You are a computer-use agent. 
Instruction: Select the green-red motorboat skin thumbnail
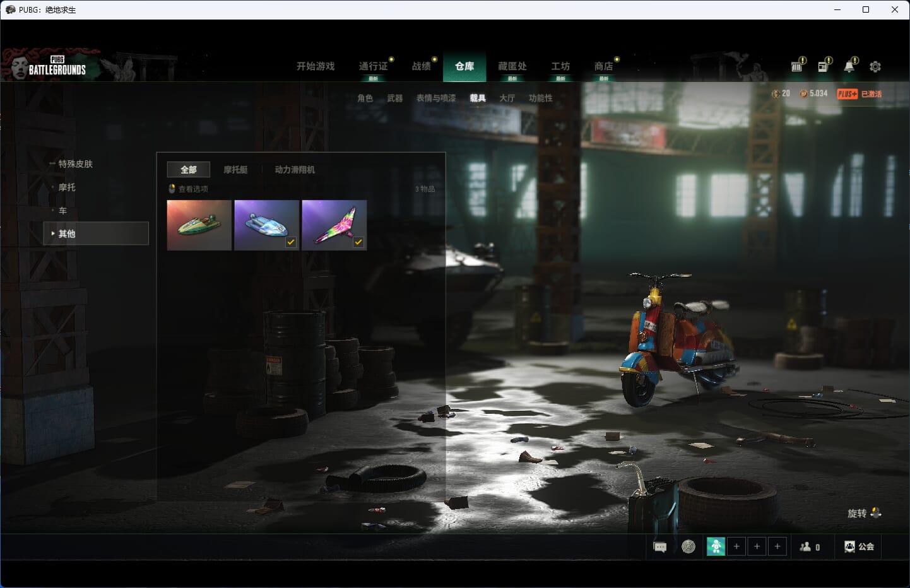click(199, 225)
